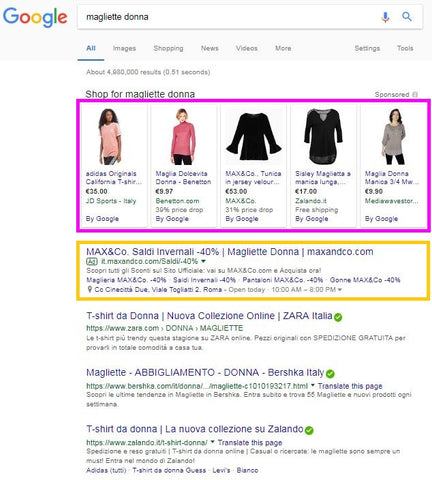Open Levi's Zalando sitelink
The width and height of the screenshot is (432, 480).
pos(221,470)
